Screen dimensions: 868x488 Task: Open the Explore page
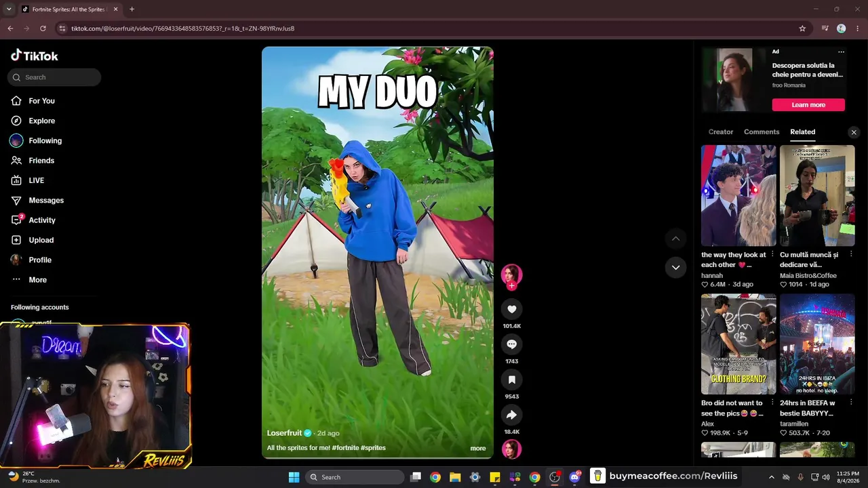41,121
